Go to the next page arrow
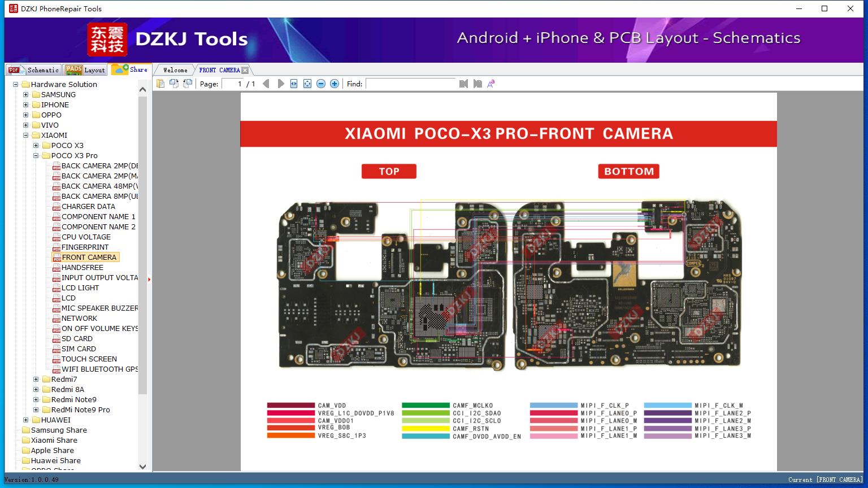Image resolution: width=868 pixels, height=488 pixels. pyautogui.click(x=281, y=84)
